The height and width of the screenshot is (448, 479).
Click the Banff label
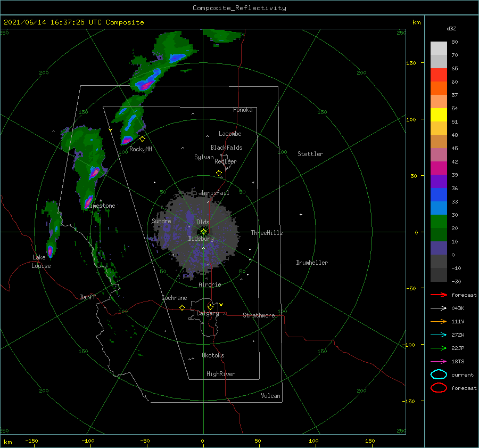pos(88,297)
